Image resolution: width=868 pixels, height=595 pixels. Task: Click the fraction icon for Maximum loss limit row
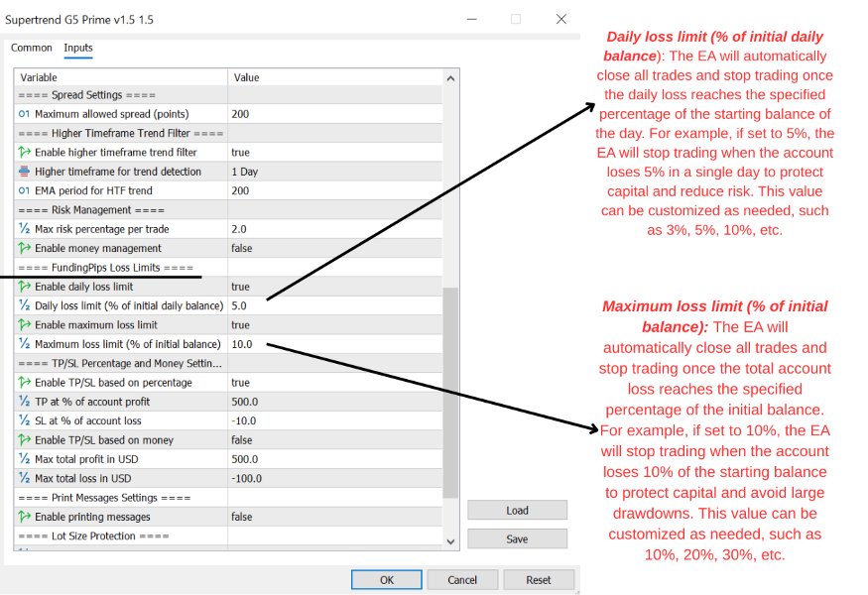pyautogui.click(x=24, y=344)
